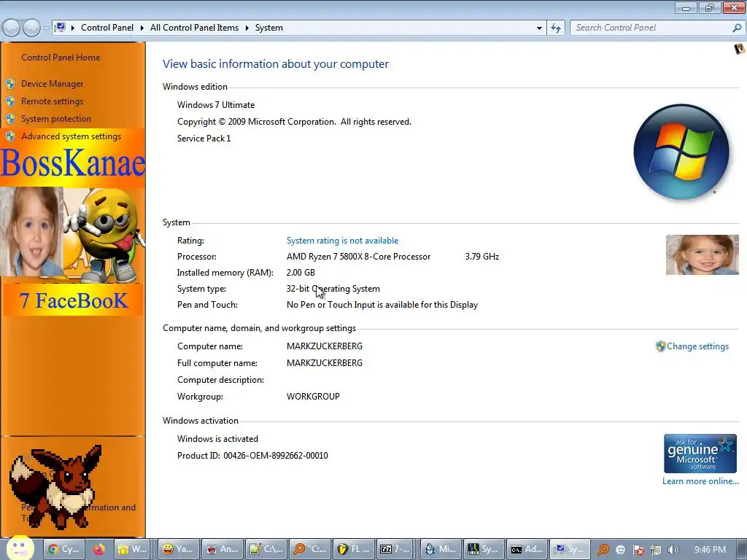747x560 pixels.
Task: Click the child photo OEM logo thumbnail
Action: (x=703, y=254)
